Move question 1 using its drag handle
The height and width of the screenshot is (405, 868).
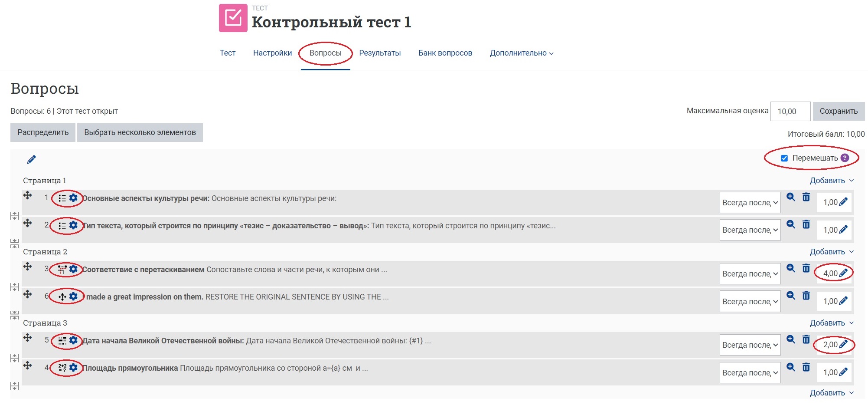tap(28, 195)
